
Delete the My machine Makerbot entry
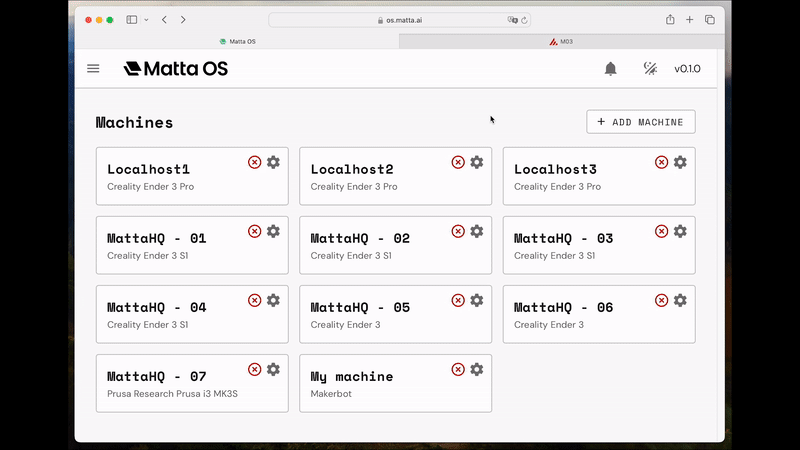point(458,369)
